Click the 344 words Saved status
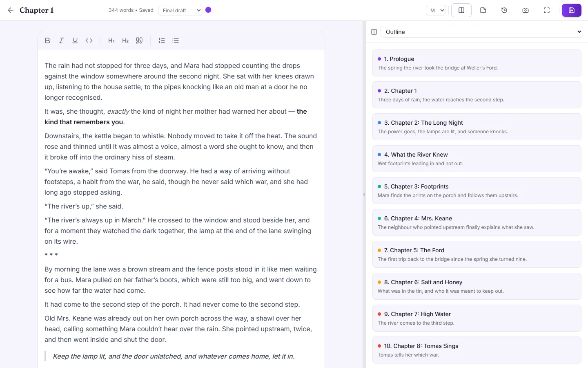Screen dimensions: 588x368 pos(131,10)
